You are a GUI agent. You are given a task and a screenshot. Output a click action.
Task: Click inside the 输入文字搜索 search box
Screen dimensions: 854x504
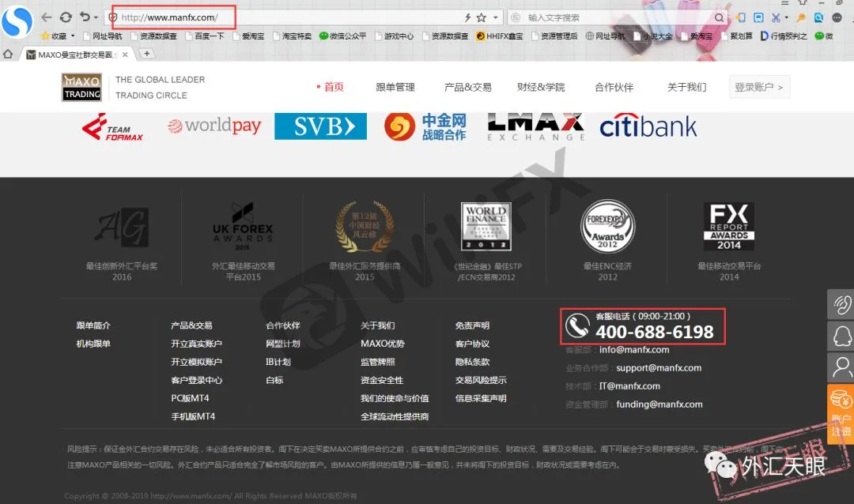tap(617, 17)
